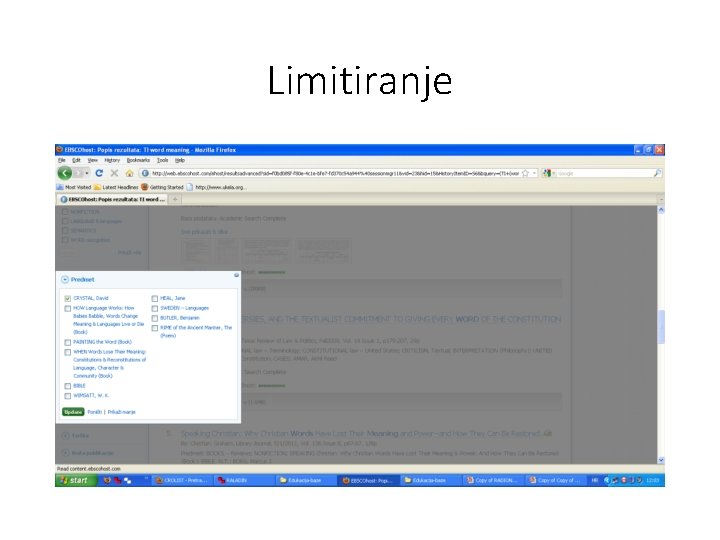Open the search engine selector dropdown
Viewport: 720px width, 540px height.
[547, 173]
